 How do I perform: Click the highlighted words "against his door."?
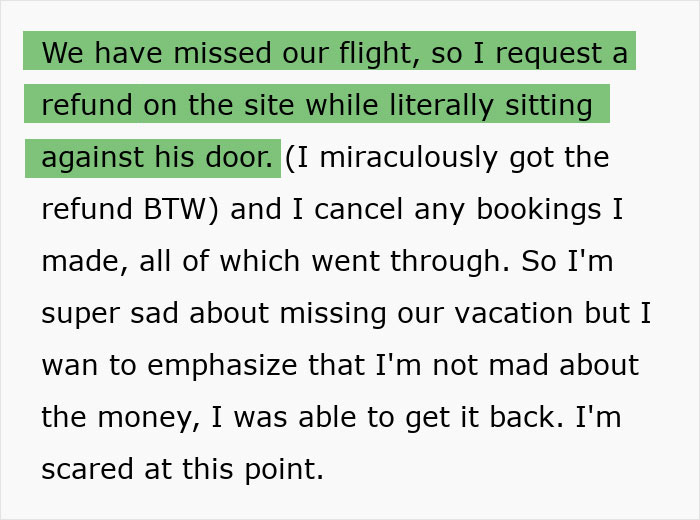(156, 157)
